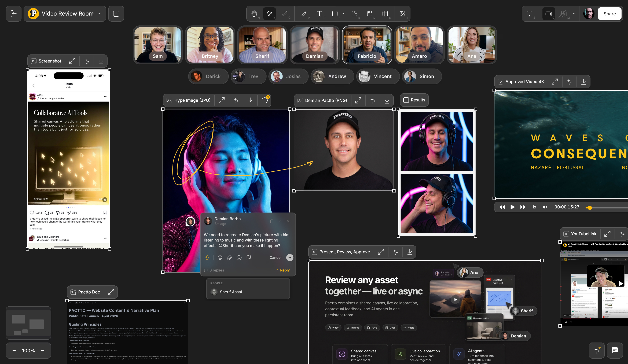Expand Demian Pactto (PNG) to fullscreen
This screenshot has height=364, width=628.
point(358,100)
